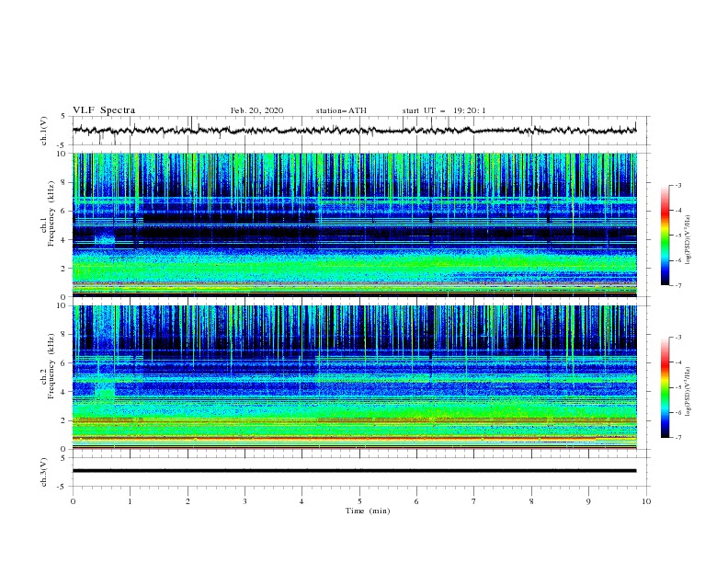The image size is (728, 563).
Task: Click the log(PSD) label beside ch.2 colorbar
Action: click(x=688, y=392)
